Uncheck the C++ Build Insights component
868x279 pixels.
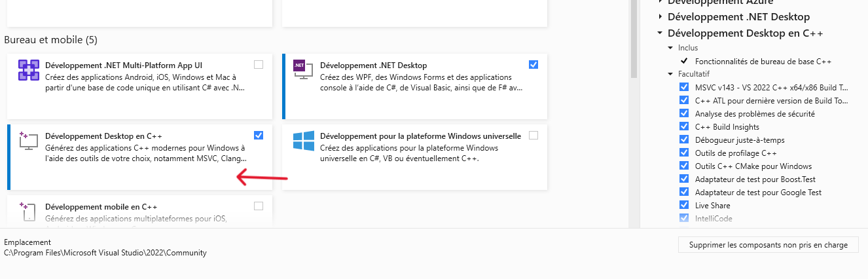684,126
